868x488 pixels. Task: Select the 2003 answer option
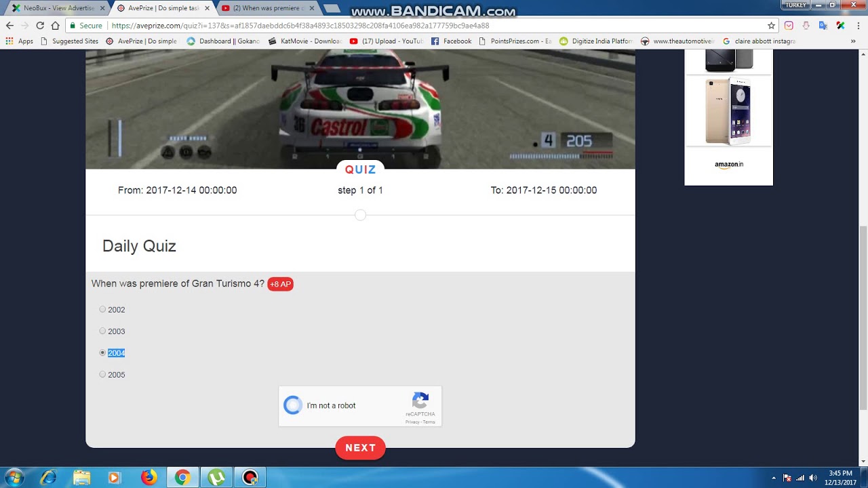[x=102, y=331]
